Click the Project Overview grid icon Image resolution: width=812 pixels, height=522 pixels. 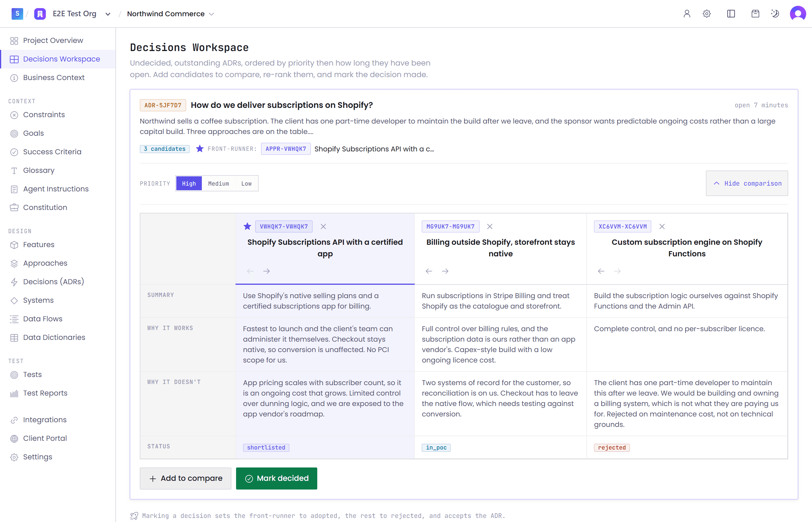[14, 41]
